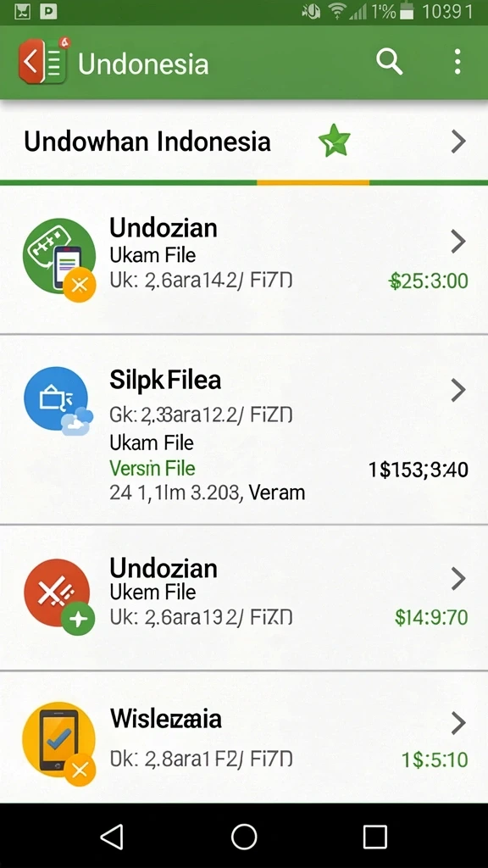The image size is (488, 868).
Task: Select the Undonesia title in app bar
Action: pos(143,64)
